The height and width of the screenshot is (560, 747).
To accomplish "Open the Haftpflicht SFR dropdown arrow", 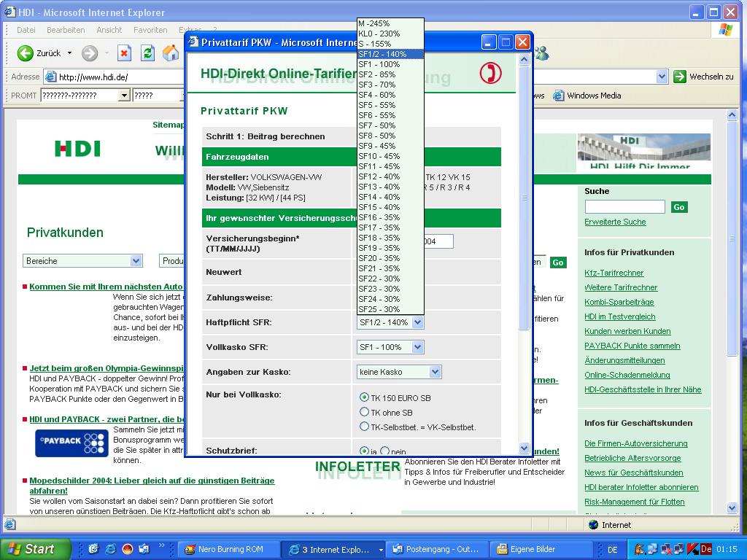I will click(417, 322).
